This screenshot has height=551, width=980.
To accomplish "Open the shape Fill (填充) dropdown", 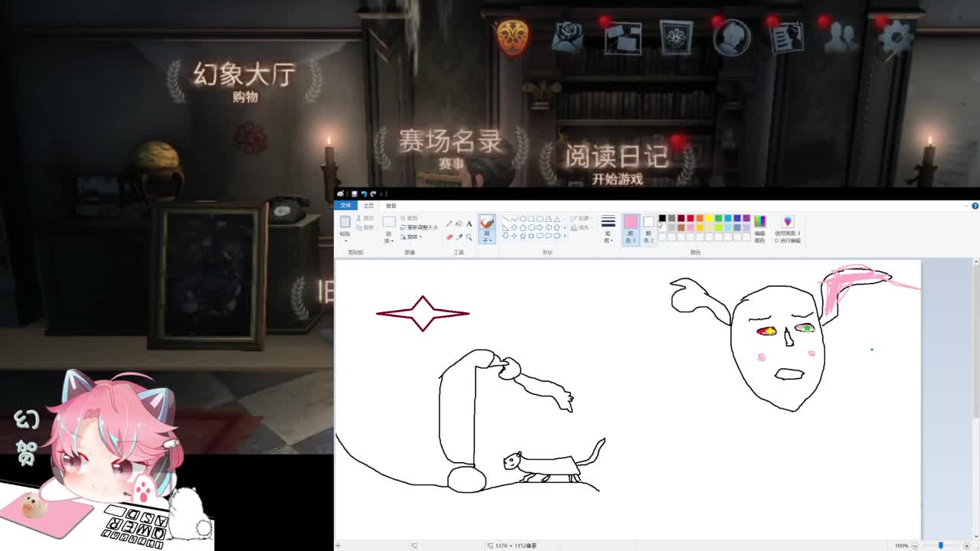I will tap(583, 227).
